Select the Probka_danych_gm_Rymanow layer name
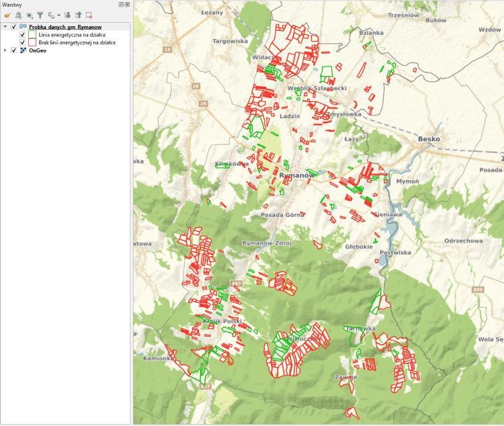The width and height of the screenshot is (504, 426). point(65,27)
